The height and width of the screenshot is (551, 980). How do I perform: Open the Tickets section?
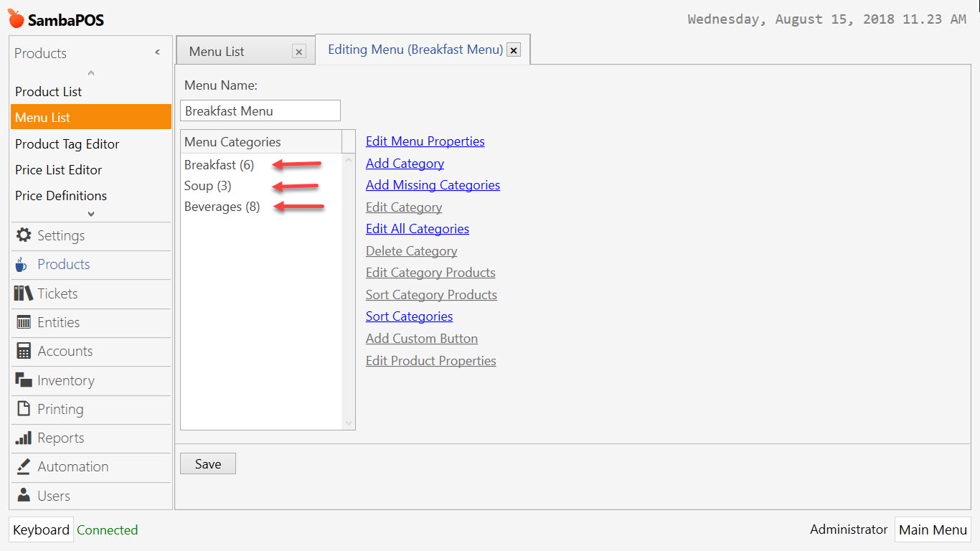pyautogui.click(x=57, y=293)
